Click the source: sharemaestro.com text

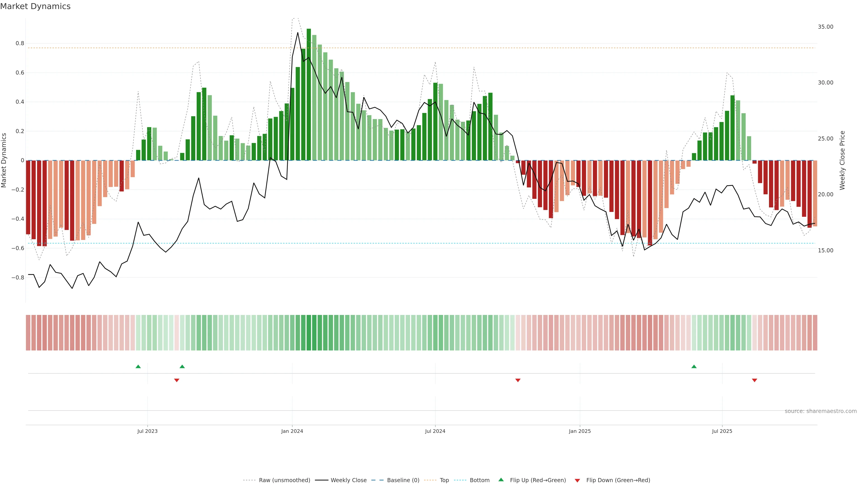point(821,411)
